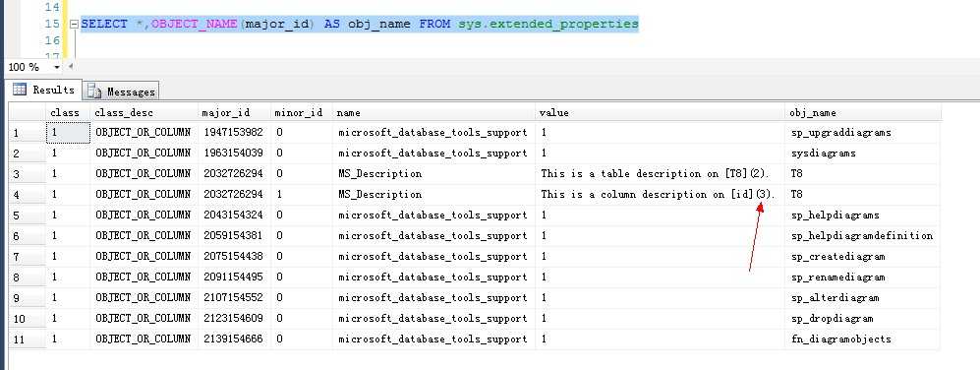
Task: Click the Results tab grid icon
Action: click(x=20, y=90)
